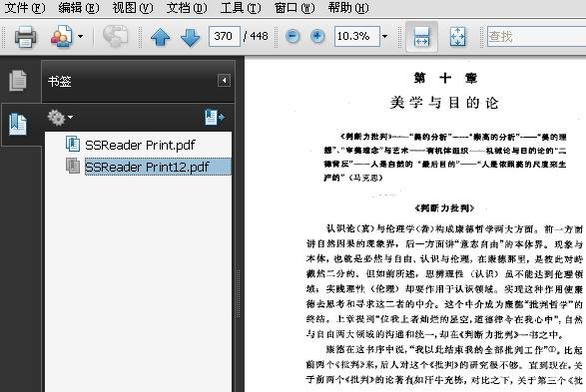Open the 工具(T) menu
The height and width of the screenshot is (392, 586).
[241, 7]
